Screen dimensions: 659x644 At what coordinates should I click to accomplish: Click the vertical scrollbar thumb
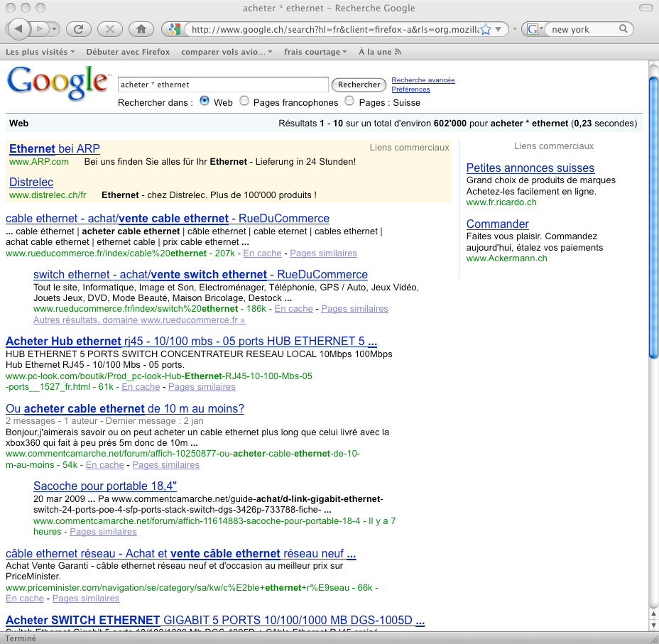pyautogui.click(x=653, y=217)
